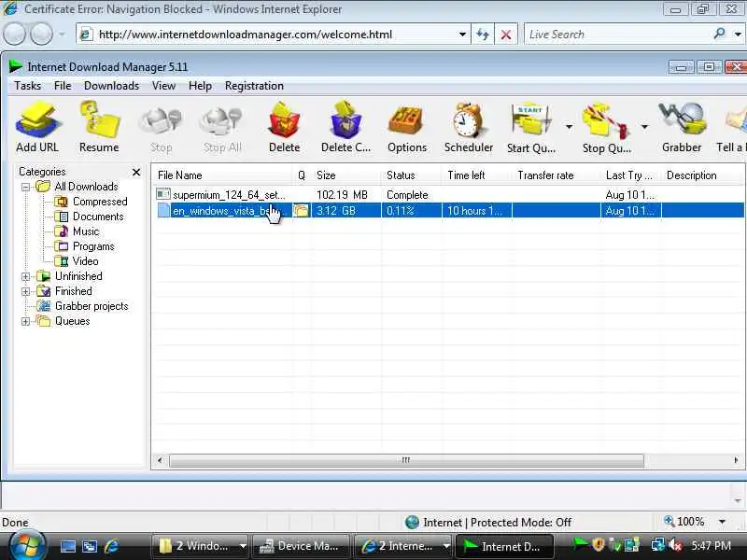Collapse the All Downloads tree node

pos(26,188)
